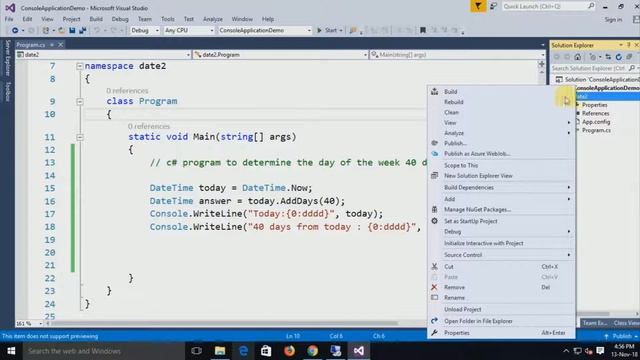640x360 pixels.
Task: Open Firefox from the taskbar
Action: tap(289, 351)
